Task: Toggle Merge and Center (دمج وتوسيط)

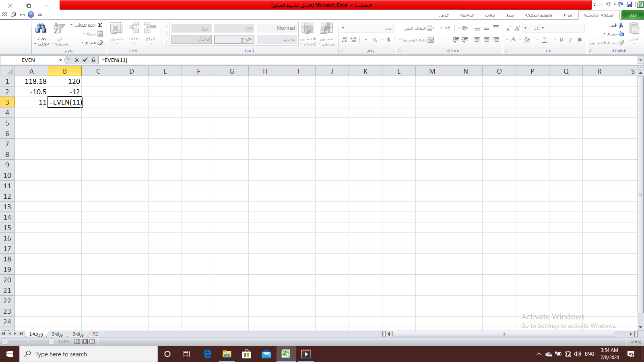Action: pos(418,40)
